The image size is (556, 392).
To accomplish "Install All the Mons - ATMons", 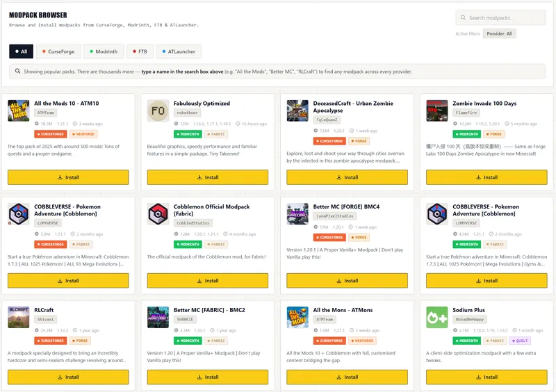I will click(347, 377).
